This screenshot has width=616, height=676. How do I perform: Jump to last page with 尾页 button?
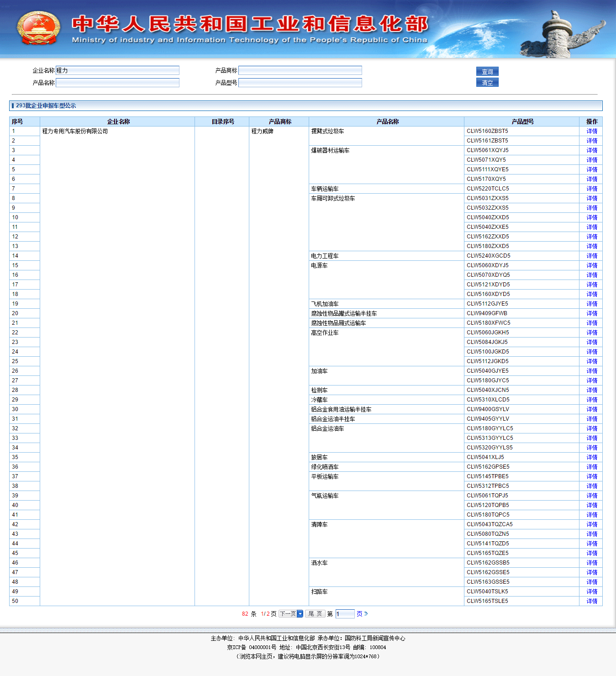point(315,614)
